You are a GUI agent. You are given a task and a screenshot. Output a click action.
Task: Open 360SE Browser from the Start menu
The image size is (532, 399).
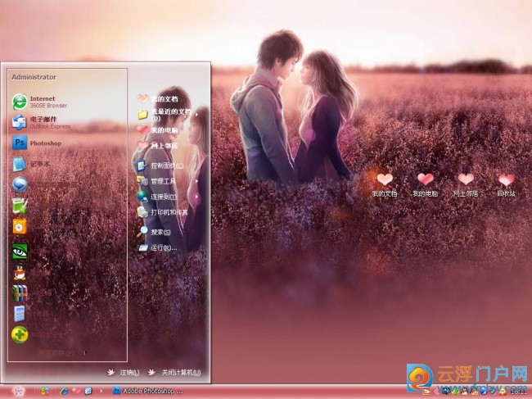pos(40,102)
